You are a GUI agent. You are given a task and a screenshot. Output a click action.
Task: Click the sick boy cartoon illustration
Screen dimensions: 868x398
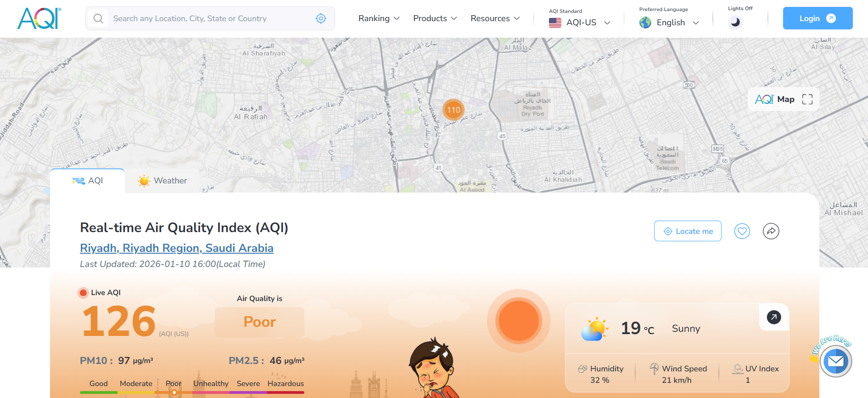432,368
